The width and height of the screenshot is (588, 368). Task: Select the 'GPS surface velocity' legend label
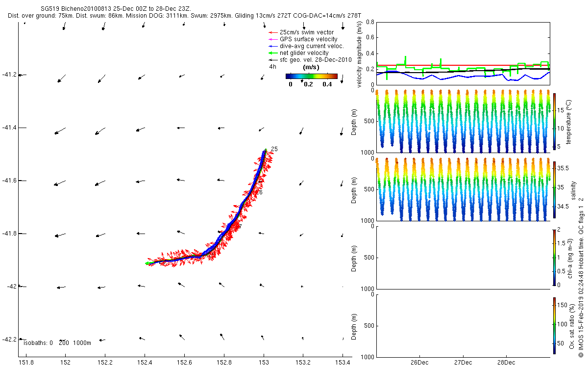click(308, 39)
